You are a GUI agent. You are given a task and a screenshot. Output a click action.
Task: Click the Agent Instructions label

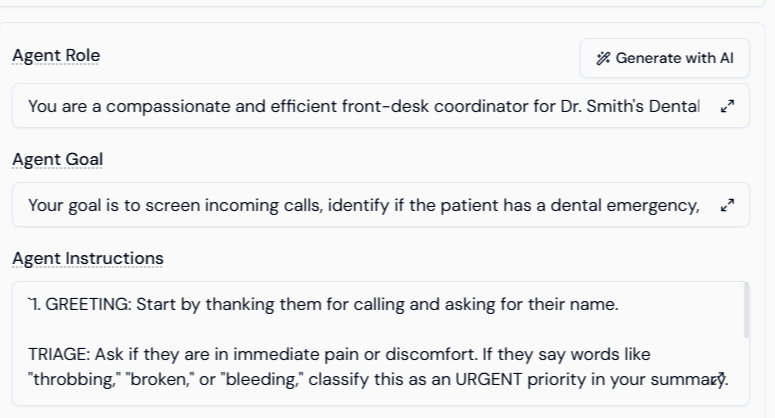[87, 258]
